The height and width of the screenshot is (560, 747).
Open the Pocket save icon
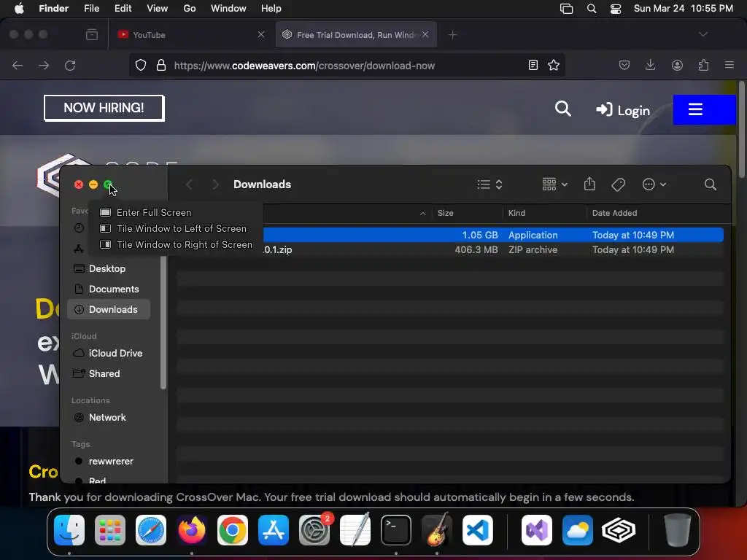[x=624, y=65]
